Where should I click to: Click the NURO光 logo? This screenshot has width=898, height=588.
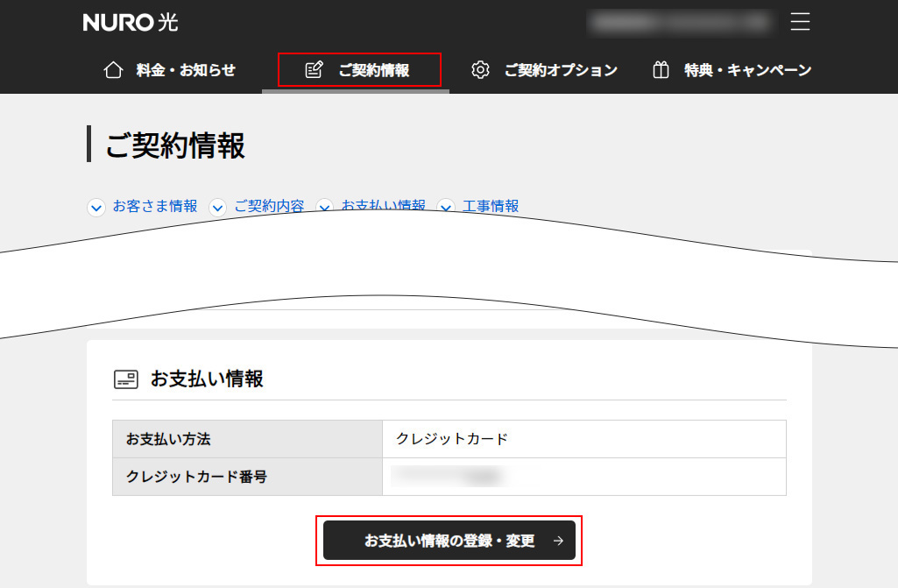131,23
